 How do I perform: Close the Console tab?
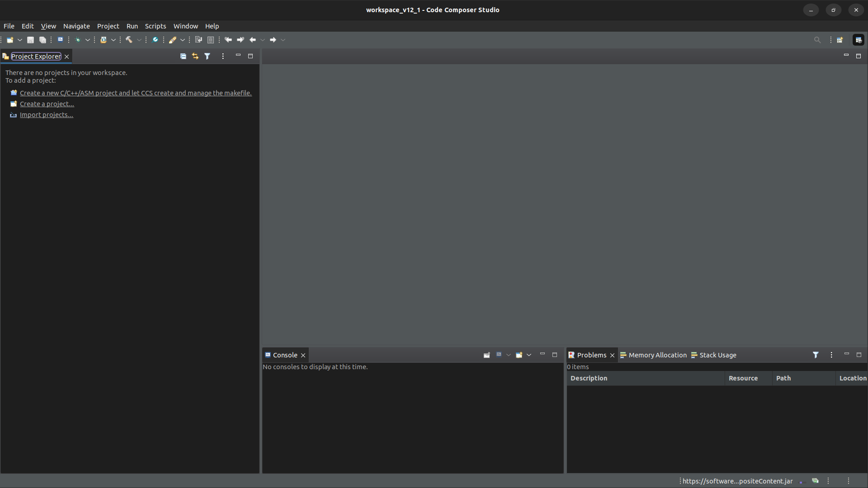tap(303, 356)
